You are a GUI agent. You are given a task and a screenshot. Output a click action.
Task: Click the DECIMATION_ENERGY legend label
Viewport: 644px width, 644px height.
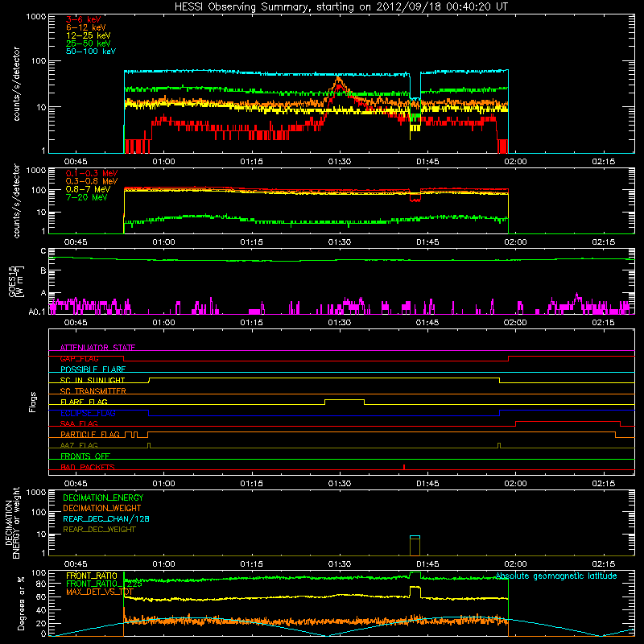(103, 497)
